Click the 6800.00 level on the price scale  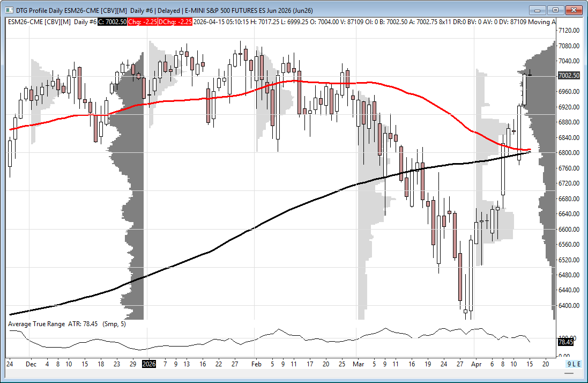tap(569, 153)
